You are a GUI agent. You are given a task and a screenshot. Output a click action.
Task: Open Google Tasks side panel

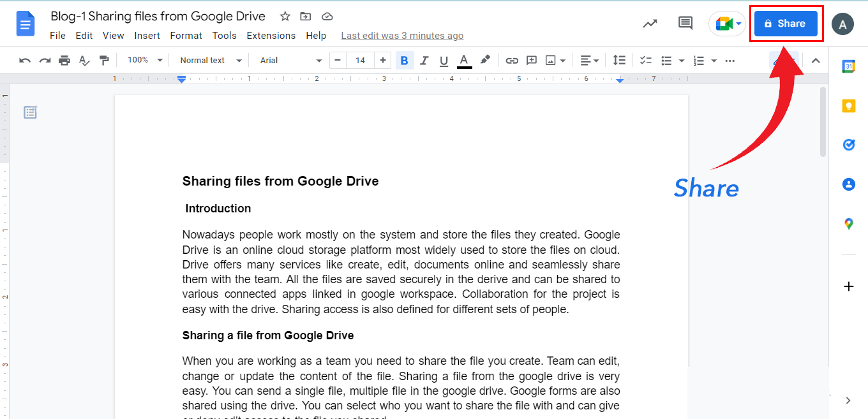[848, 145]
